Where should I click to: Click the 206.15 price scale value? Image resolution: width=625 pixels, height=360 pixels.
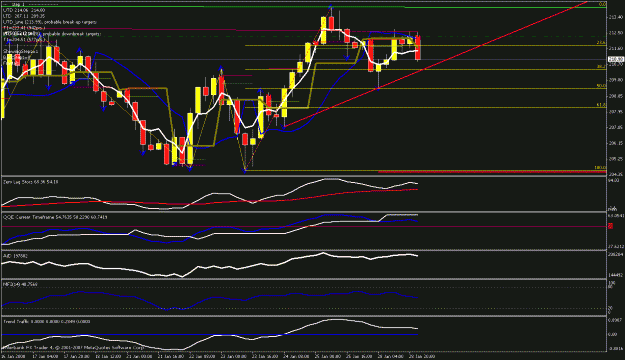(x=616, y=143)
